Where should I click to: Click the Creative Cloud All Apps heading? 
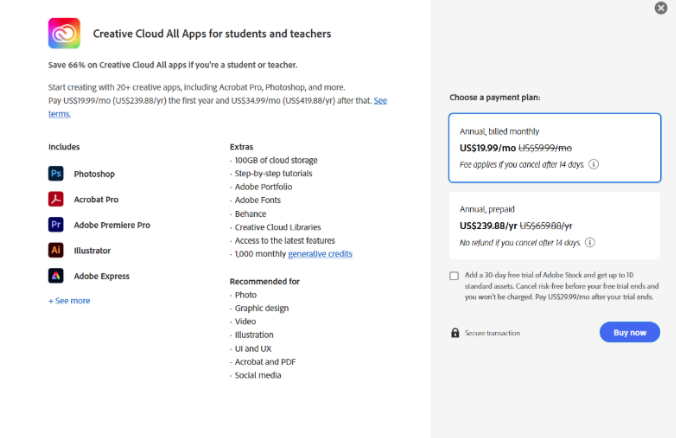click(212, 34)
